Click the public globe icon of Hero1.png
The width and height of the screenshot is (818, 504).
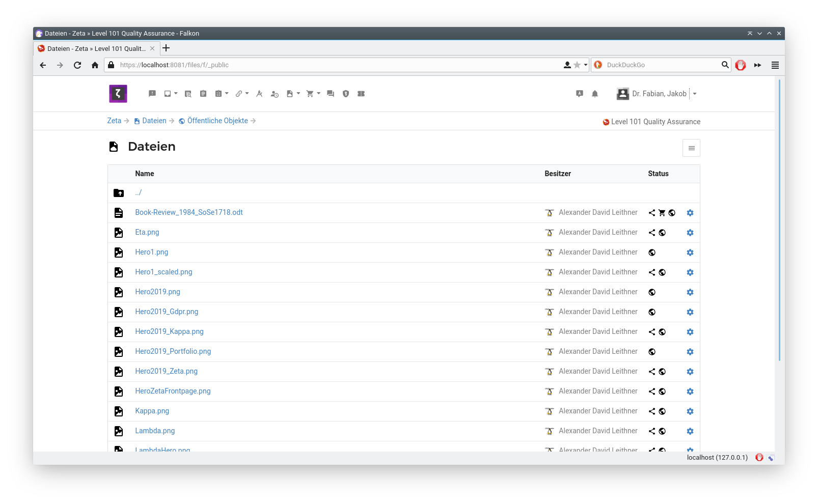pyautogui.click(x=652, y=253)
